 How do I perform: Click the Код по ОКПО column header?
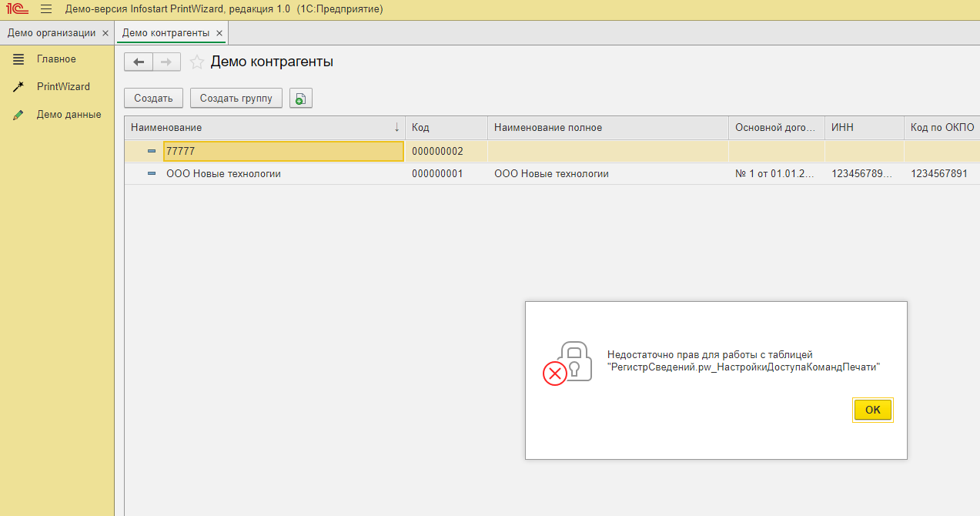coord(942,127)
